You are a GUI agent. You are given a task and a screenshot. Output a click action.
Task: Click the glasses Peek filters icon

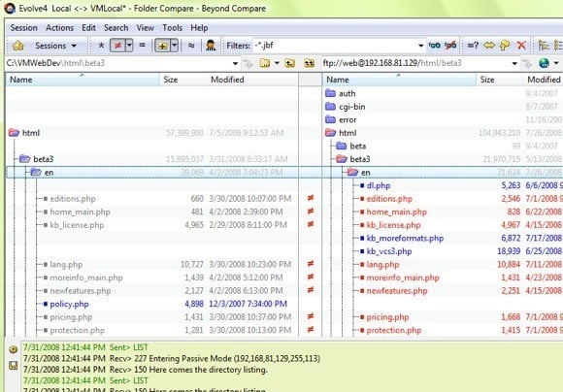point(435,46)
